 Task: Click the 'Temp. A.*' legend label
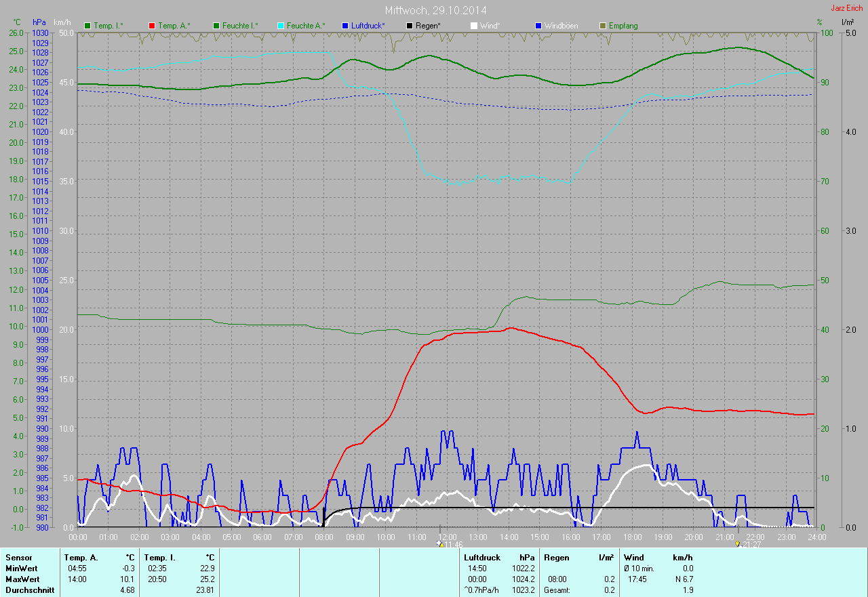(174, 26)
